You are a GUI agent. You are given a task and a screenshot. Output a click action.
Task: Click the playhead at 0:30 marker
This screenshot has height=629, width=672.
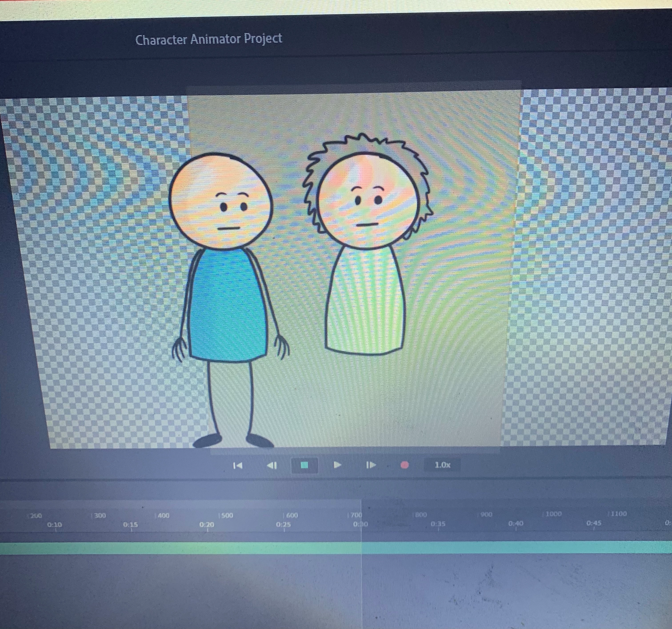point(361,524)
